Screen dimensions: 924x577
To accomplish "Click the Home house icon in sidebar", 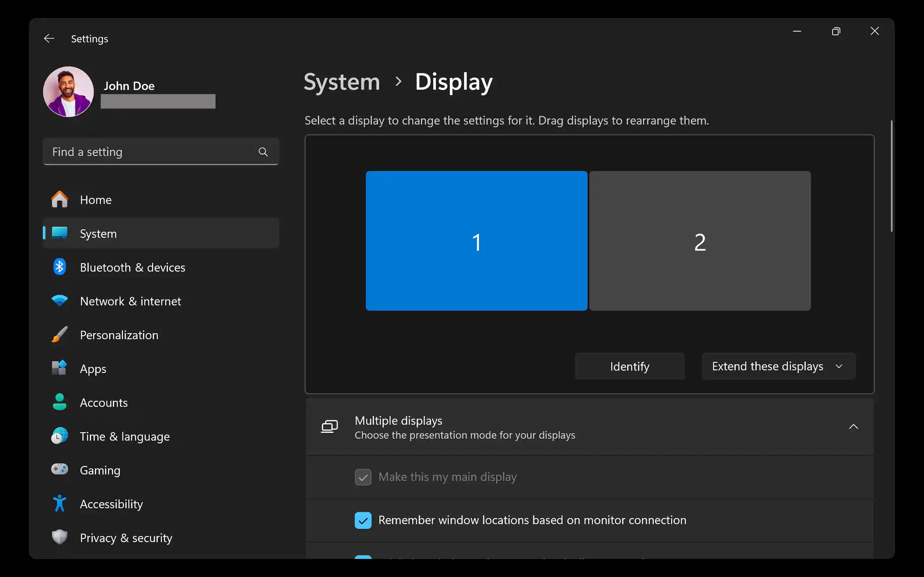I will [60, 199].
